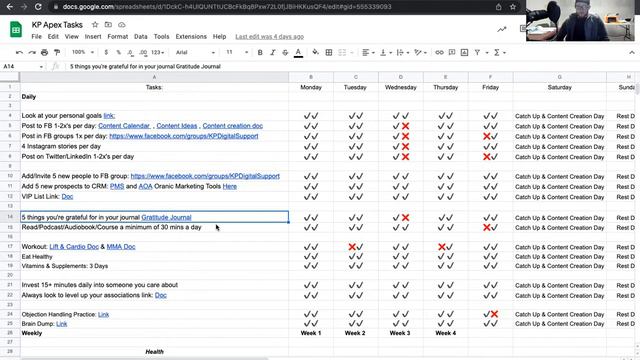Select row 17 header

[x=10, y=247]
